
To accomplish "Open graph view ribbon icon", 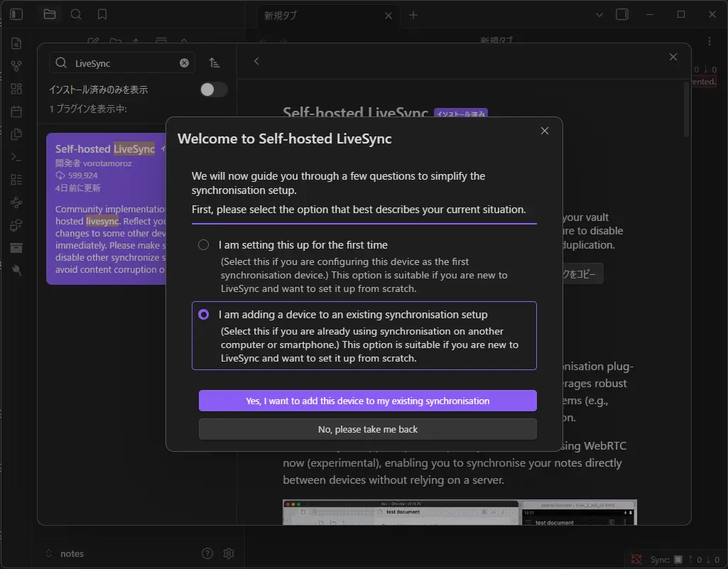I will [16, 66].
